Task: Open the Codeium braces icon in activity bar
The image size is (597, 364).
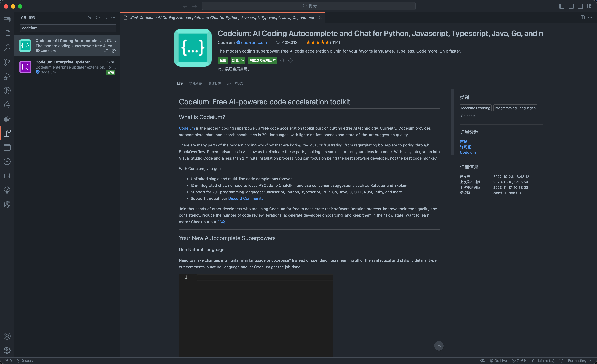Action: coord(7,176)
